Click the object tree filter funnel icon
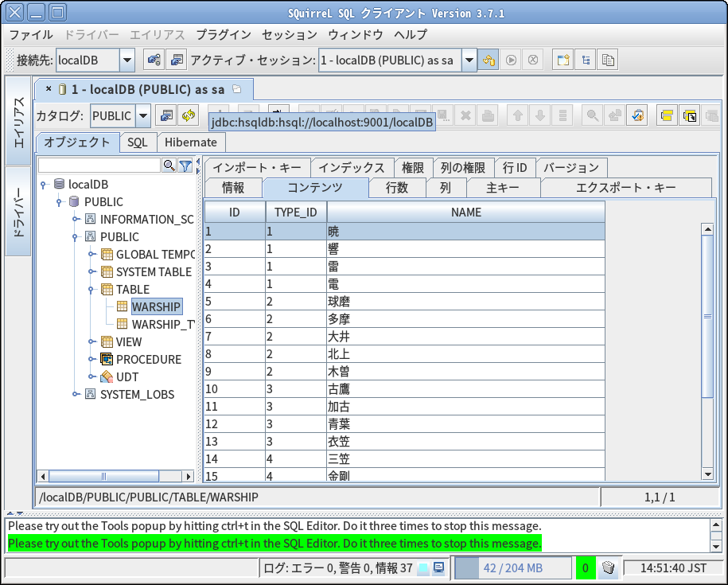The image size is (728, 585). click(185, 166)
